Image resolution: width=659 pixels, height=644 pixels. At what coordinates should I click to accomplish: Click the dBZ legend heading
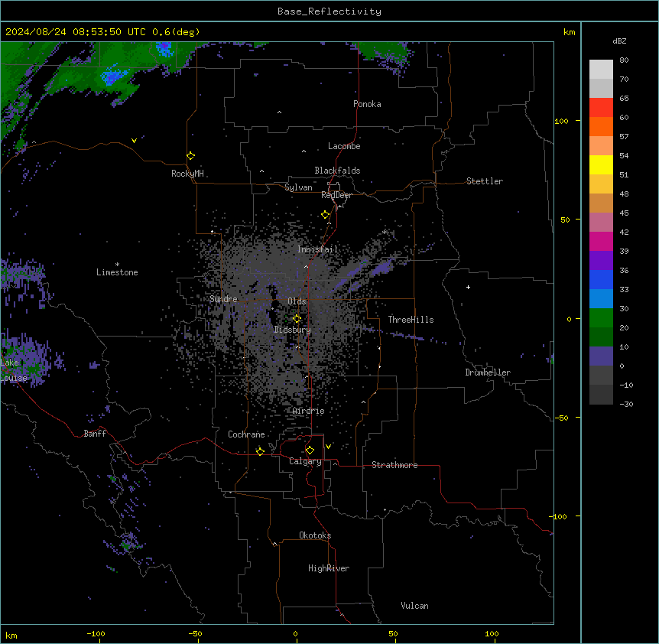point(619,41)
